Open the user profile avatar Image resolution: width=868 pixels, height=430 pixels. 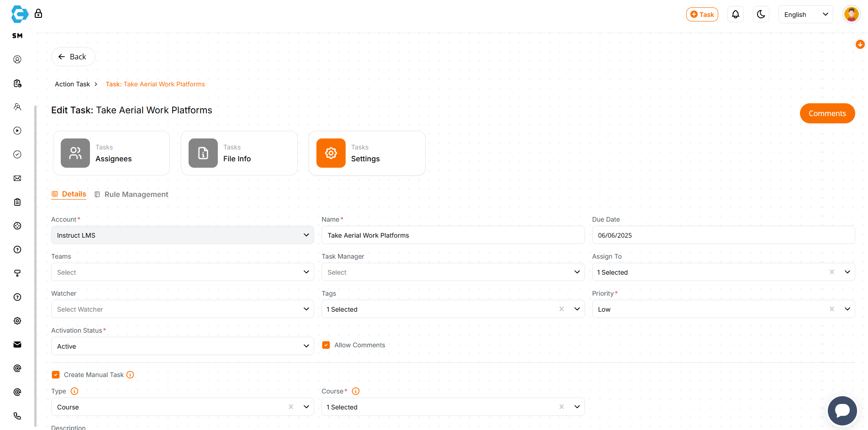tap(851, 15)
